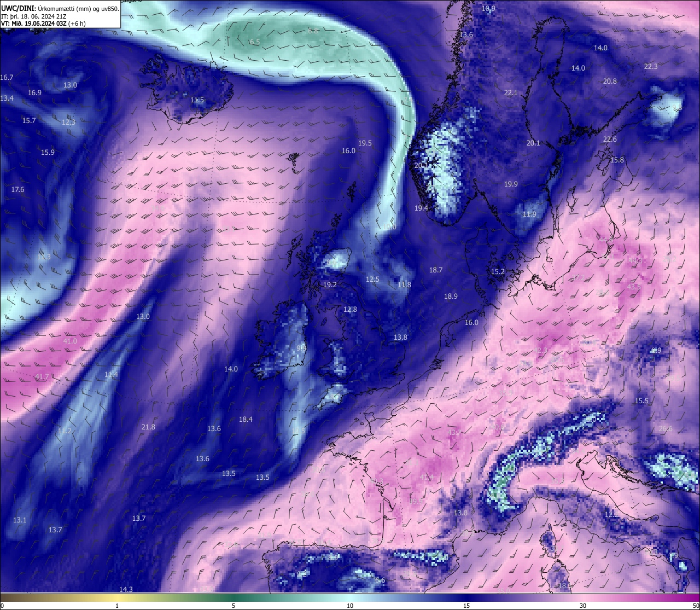This screenshot has width=700, height=610.
Task: Click the 19.2 value over Scotland
Action: point(330,284)
